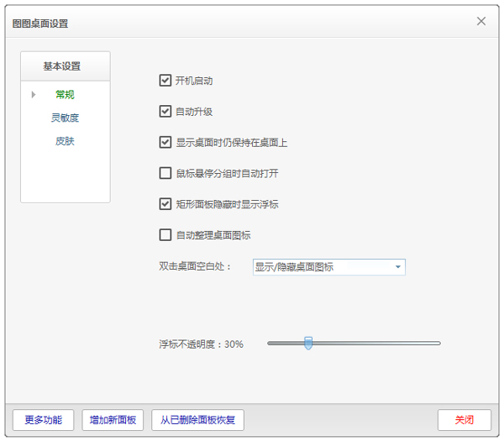Disable the 开机启动 checkbox

tap(165, 81)
